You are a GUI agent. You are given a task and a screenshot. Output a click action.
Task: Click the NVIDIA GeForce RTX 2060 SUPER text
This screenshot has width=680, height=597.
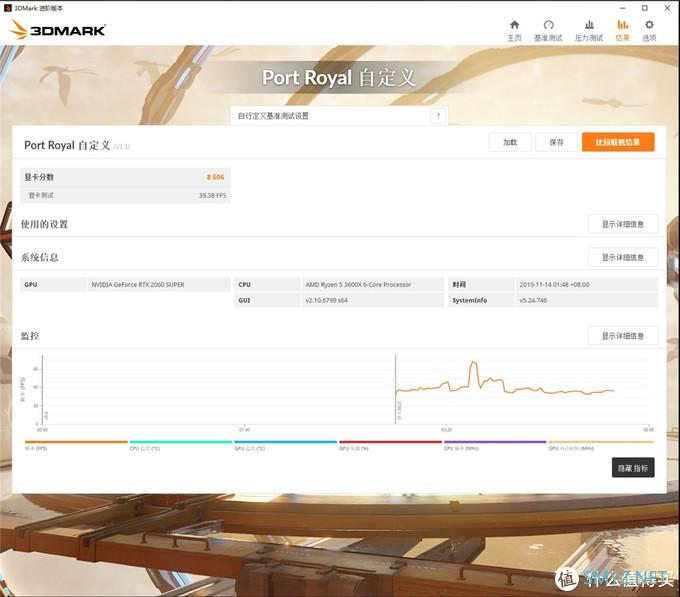tap(138, 284)
